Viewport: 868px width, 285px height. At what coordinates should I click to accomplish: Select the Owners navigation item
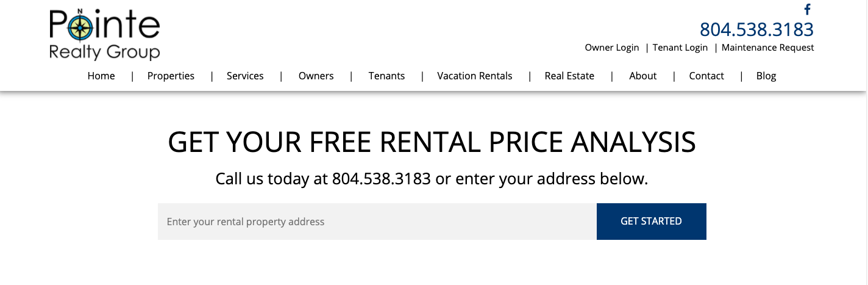pos(316,76)
